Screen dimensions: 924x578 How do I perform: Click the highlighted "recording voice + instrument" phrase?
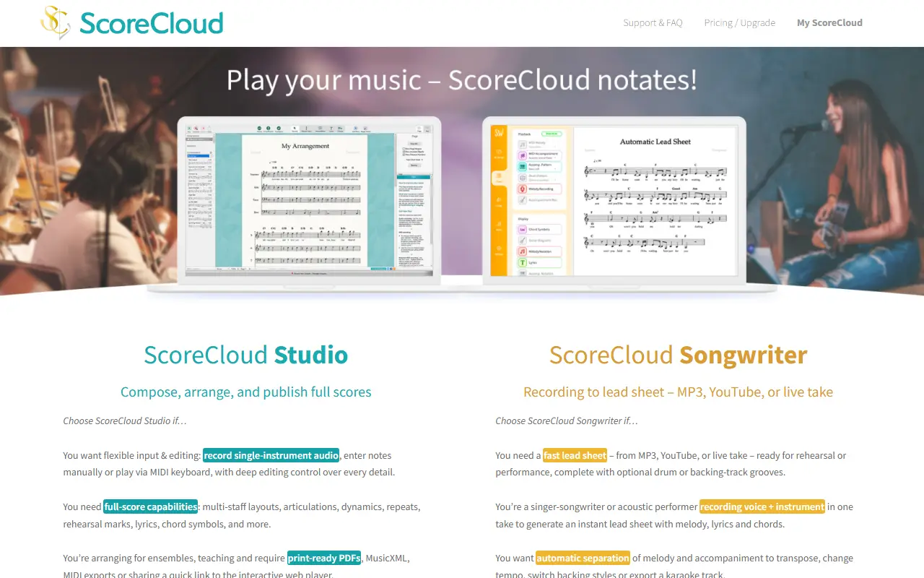(x=762, y=506)
